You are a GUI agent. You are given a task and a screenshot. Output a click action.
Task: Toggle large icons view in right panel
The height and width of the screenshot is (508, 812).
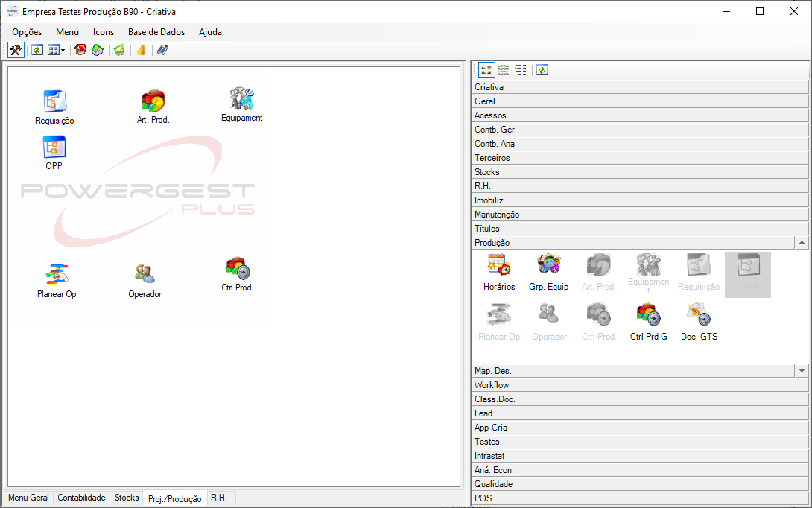(486, 70)
